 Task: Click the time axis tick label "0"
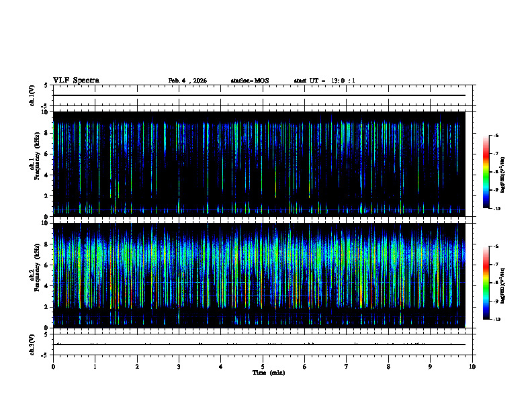click(x=53, y=367)
